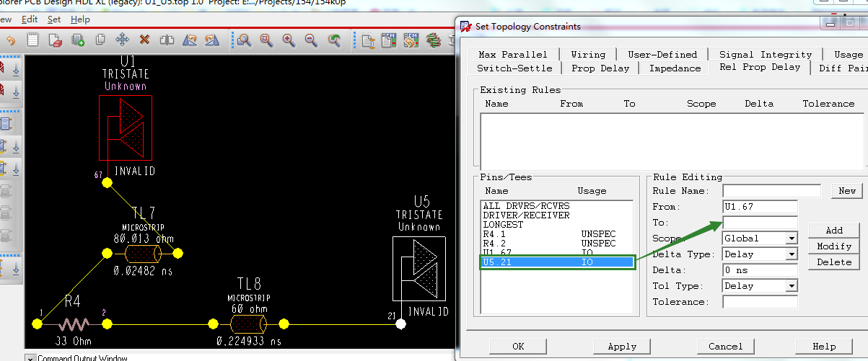The image size is (868, 361).
Task: Select the U5 tristate buffer symbol
Action: 418,268
